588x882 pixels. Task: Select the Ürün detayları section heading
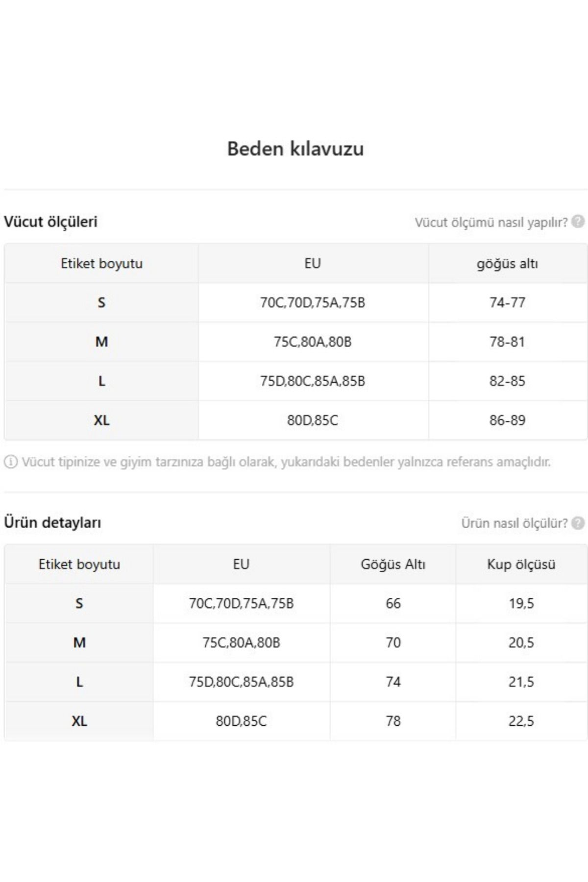52,522
